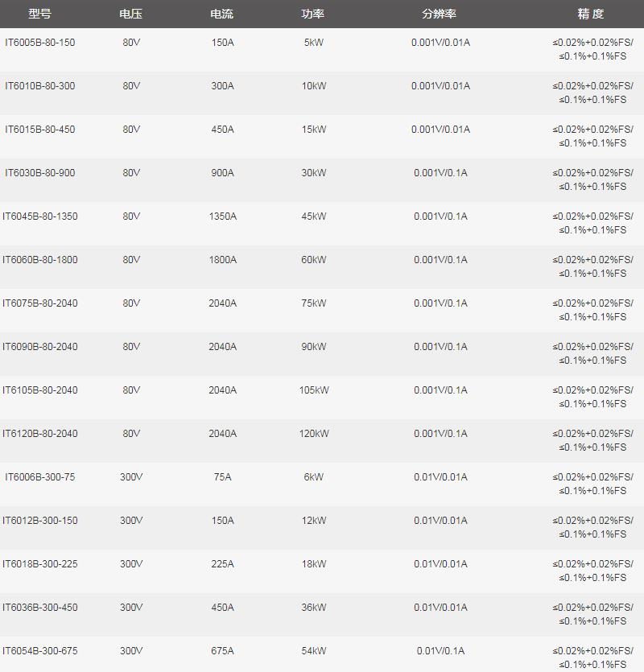644x672 pixels.
Task: Click the 105kW power cell
Action: coord(314,390)
